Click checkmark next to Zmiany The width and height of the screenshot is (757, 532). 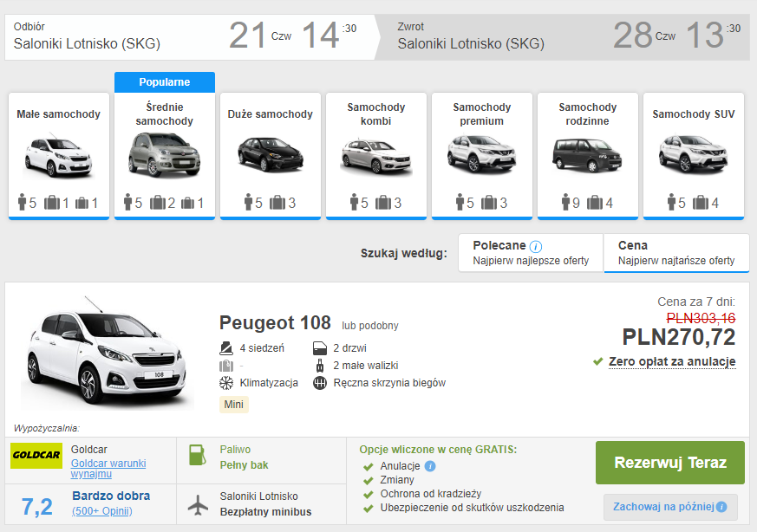point(369,480)
